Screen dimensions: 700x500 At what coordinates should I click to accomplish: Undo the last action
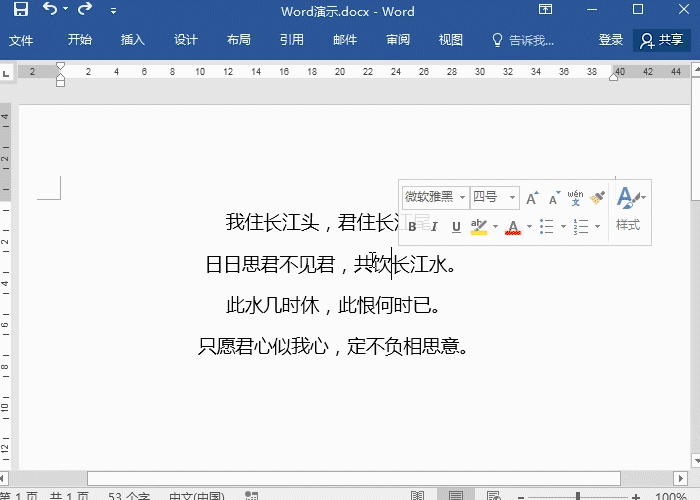pos(50,9)
